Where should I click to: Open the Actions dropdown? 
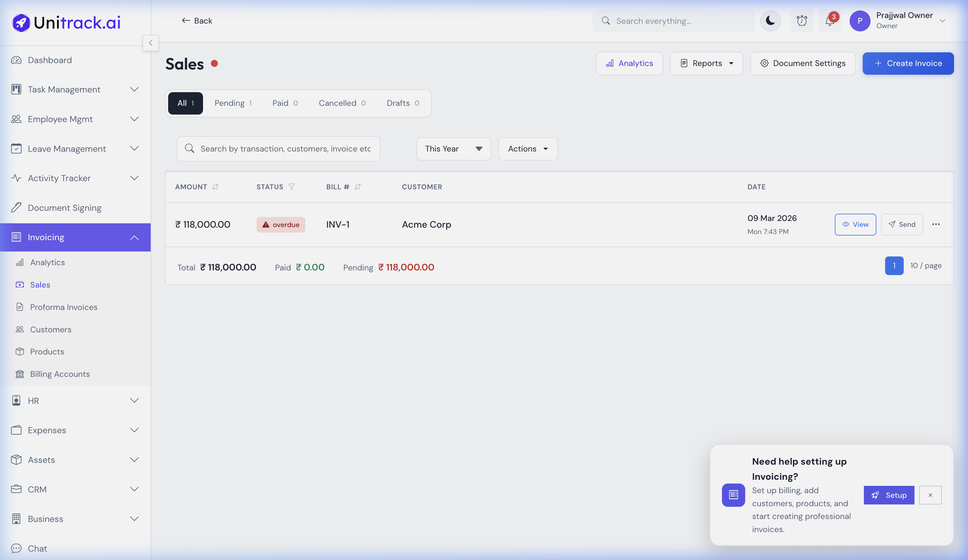click(x=527, y=149)
